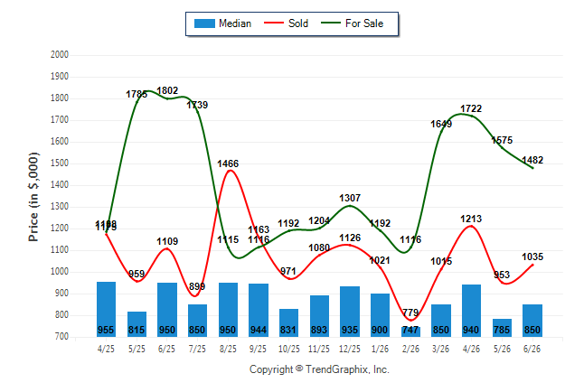This screenshot has width=584, height=392.
Task: Select the For Sale end point 1482
Action: (532, 168)
